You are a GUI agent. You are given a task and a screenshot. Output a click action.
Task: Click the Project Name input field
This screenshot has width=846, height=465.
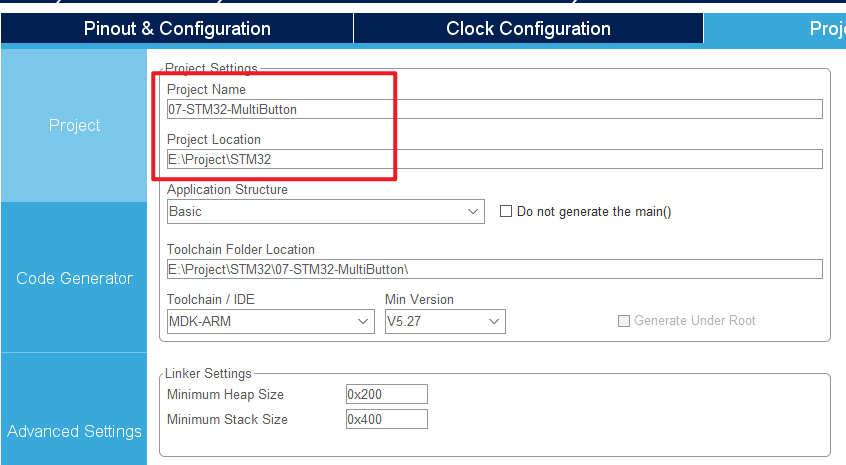point(494,109)
